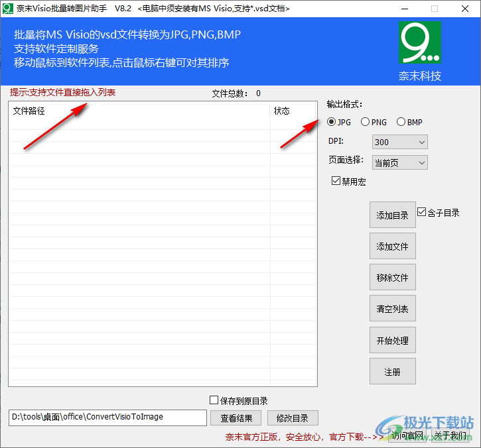Minimize the application window
This screenshot has height=448, width=481.
click(405, 9)
